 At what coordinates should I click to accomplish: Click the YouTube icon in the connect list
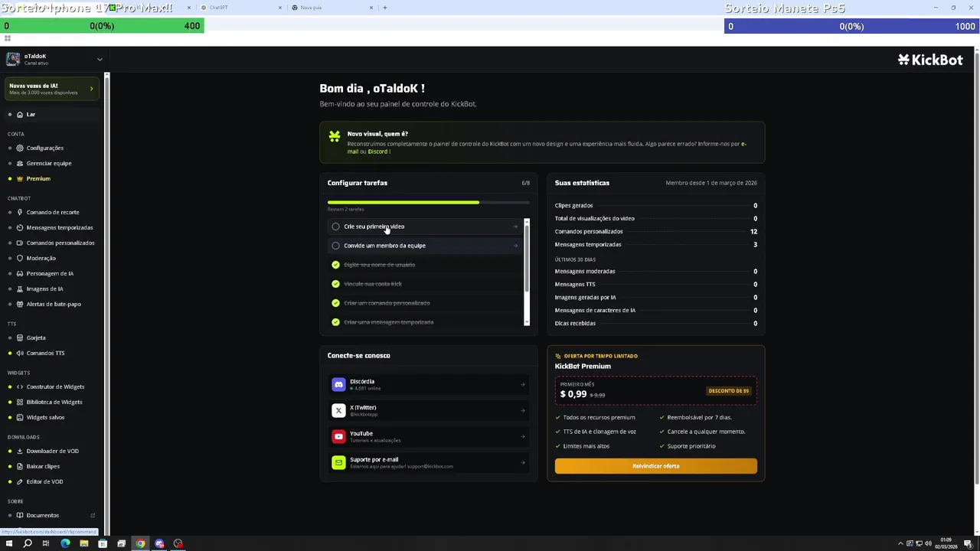(x=338, y=436)
